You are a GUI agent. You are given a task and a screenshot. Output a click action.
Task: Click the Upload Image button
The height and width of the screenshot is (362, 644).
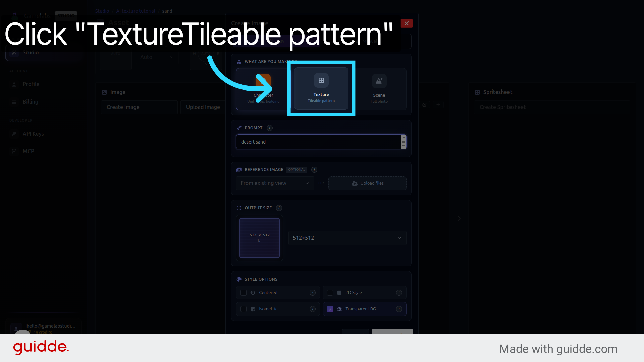tap(203, 107)
